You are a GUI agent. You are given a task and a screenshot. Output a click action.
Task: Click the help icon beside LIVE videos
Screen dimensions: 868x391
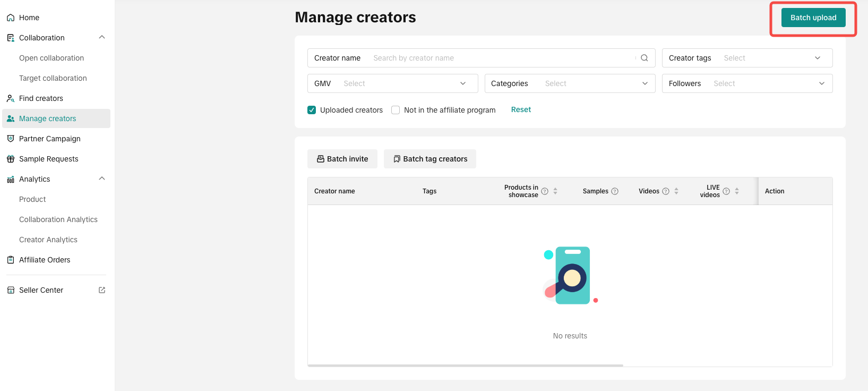(x=726, y=191)
